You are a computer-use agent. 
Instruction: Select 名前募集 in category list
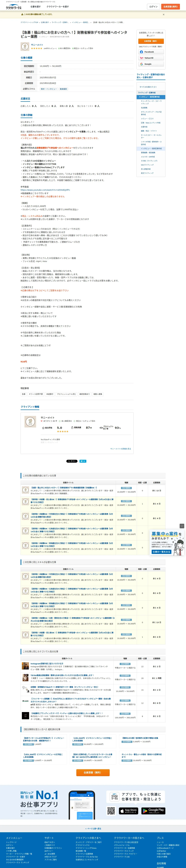click(x=144, y=108)
